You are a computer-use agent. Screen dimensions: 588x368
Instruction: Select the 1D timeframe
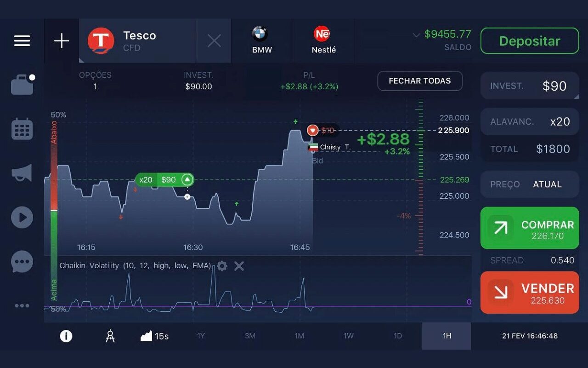[398, 336]
